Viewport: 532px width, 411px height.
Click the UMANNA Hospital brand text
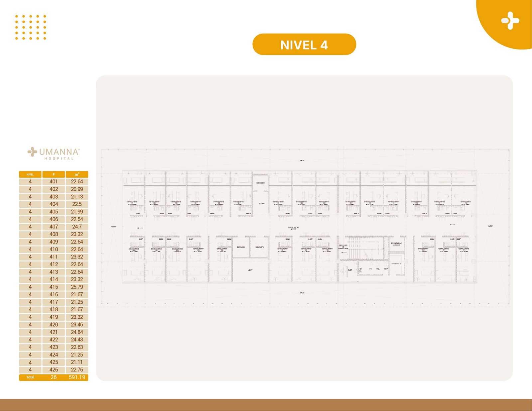click(x=59, y=153)
